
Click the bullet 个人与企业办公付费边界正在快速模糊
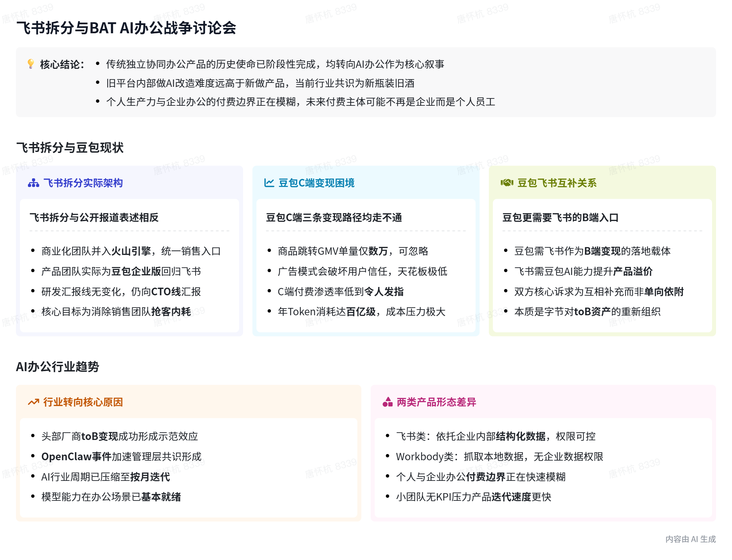coord(481,477)
